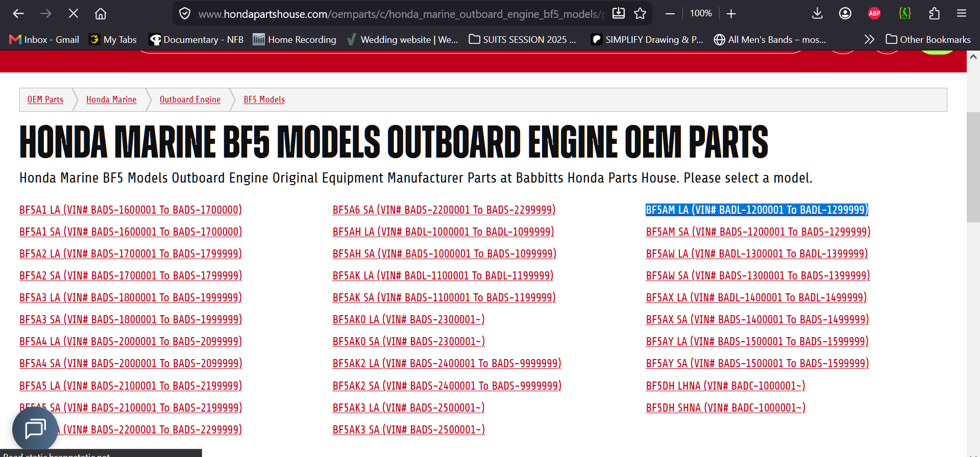Open the SIMPLIFY Drawing bookmark
The width and height of the screenshot is (980, 457).
[x=647, y=40]
